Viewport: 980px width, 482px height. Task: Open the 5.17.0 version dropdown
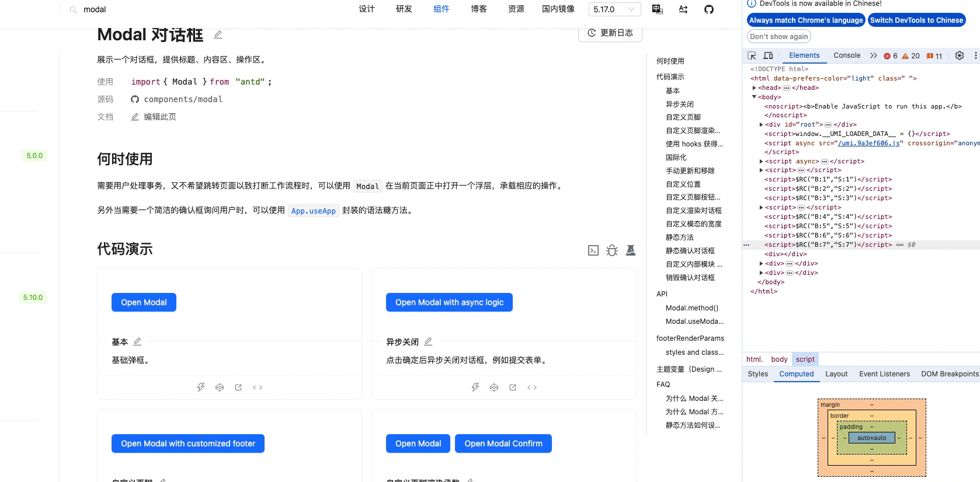click(x=614, y=9)
